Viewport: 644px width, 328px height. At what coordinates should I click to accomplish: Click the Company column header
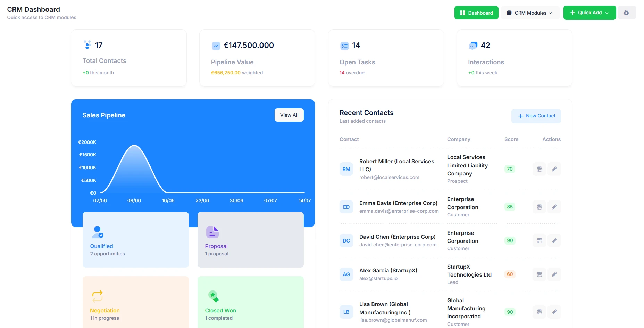459,139
